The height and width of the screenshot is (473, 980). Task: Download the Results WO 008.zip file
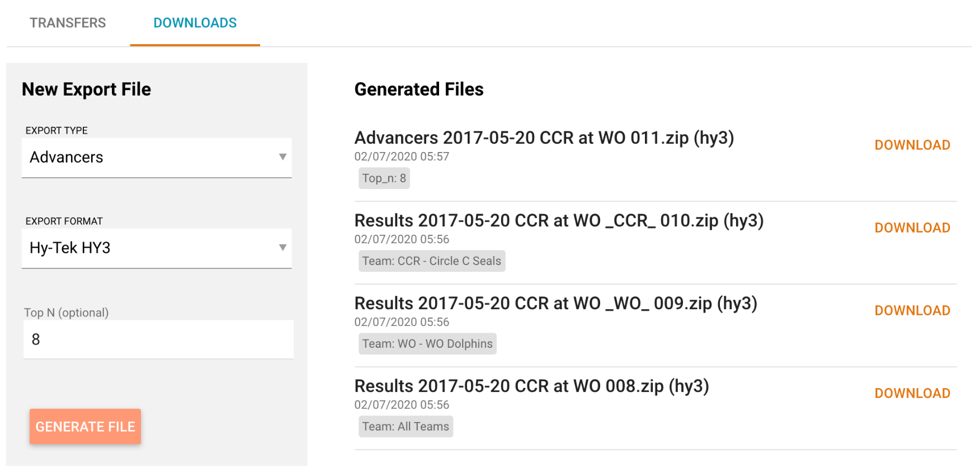point(912,393)
